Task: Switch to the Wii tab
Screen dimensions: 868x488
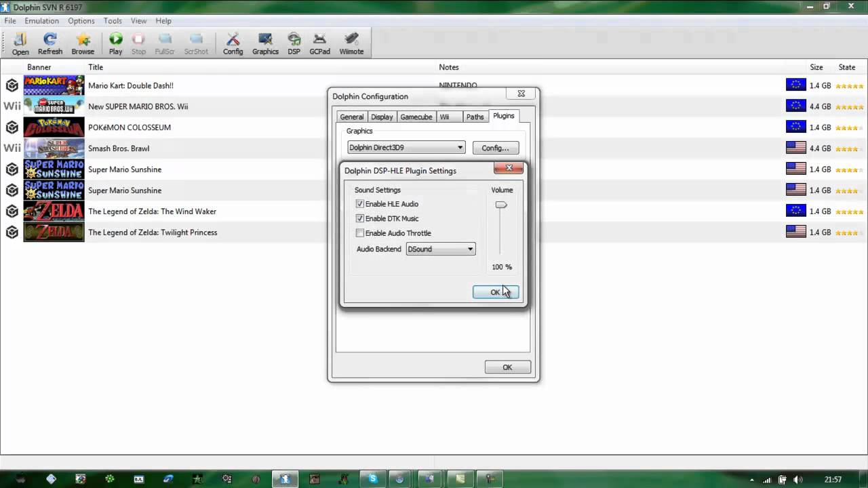Action: pyautogui.click(x=449, y=117)
